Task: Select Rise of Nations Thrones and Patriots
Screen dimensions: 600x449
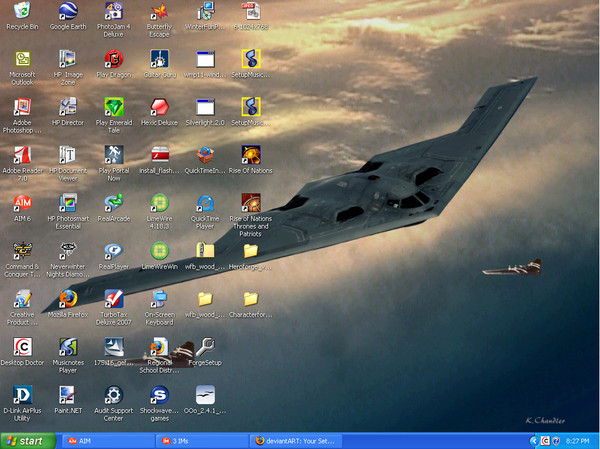Action: [251, 203]
